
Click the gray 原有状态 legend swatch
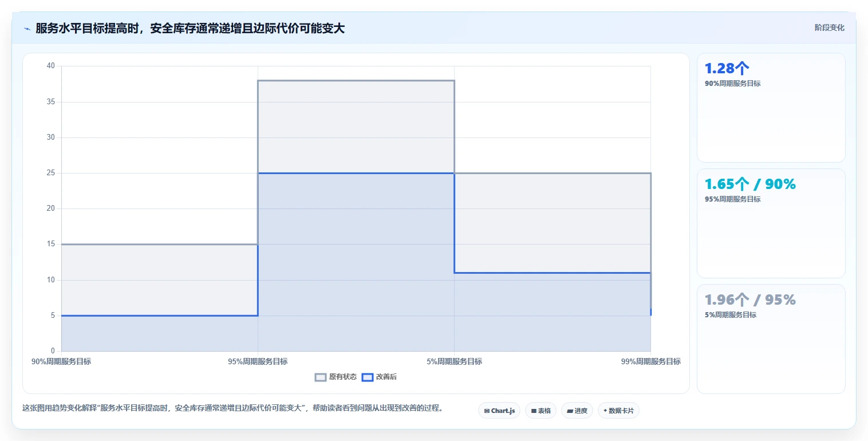tap(321, 377)
